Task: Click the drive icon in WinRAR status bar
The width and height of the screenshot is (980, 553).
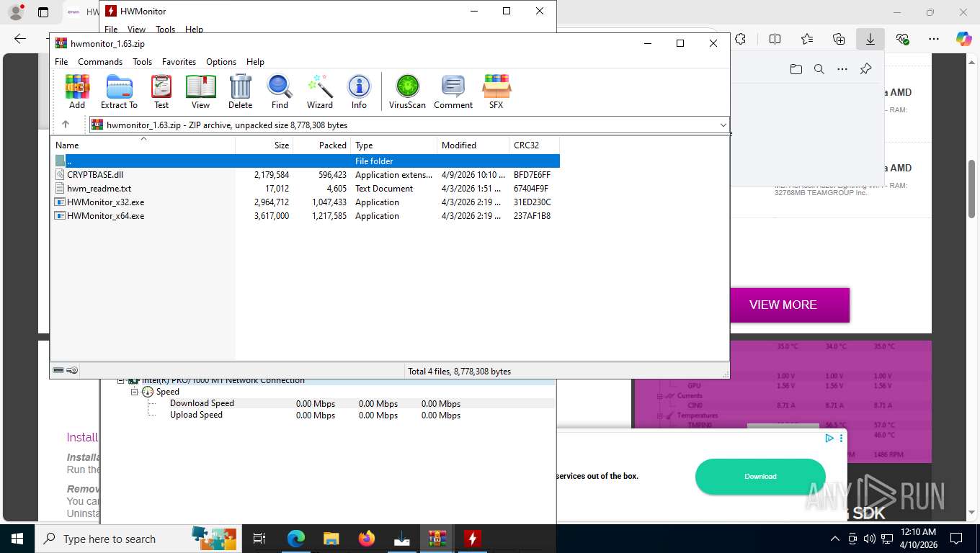Action: tap(59, 371)
